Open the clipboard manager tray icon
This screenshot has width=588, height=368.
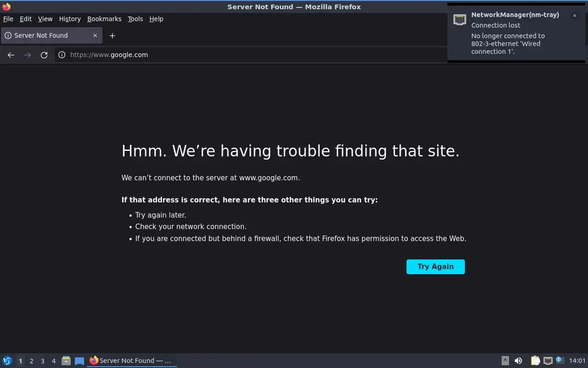(x=535, y=361)
